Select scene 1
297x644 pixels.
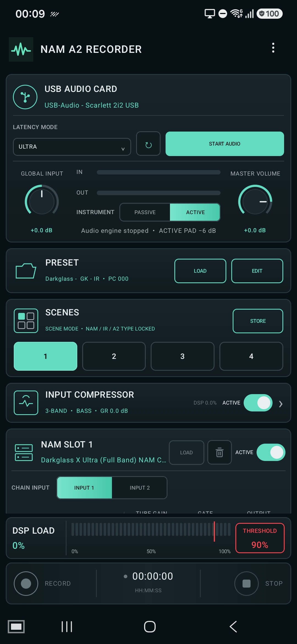(45, 356)
